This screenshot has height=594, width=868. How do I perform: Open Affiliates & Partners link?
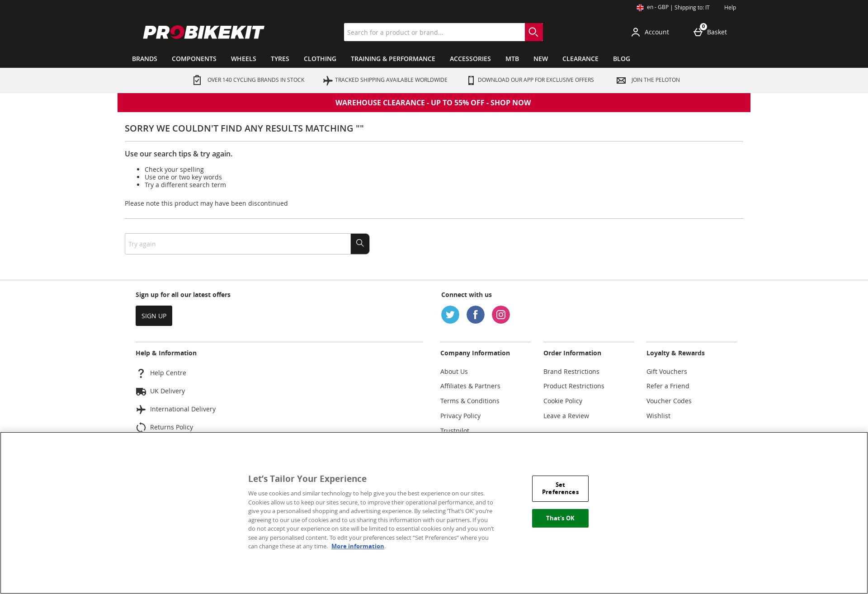click(x=470, y=386)
